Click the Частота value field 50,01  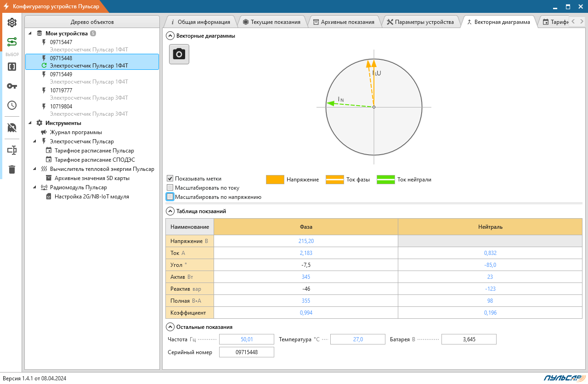pyautogui.click(x=247, y=339)
